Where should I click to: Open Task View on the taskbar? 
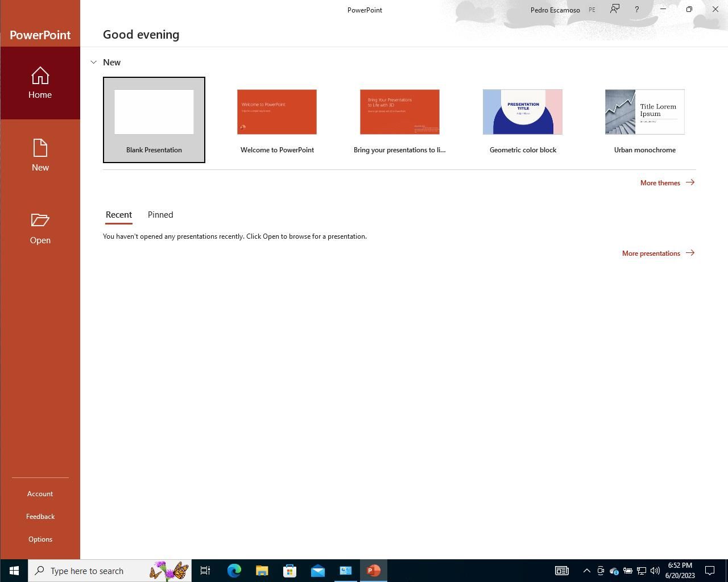(x=205, y=571)
